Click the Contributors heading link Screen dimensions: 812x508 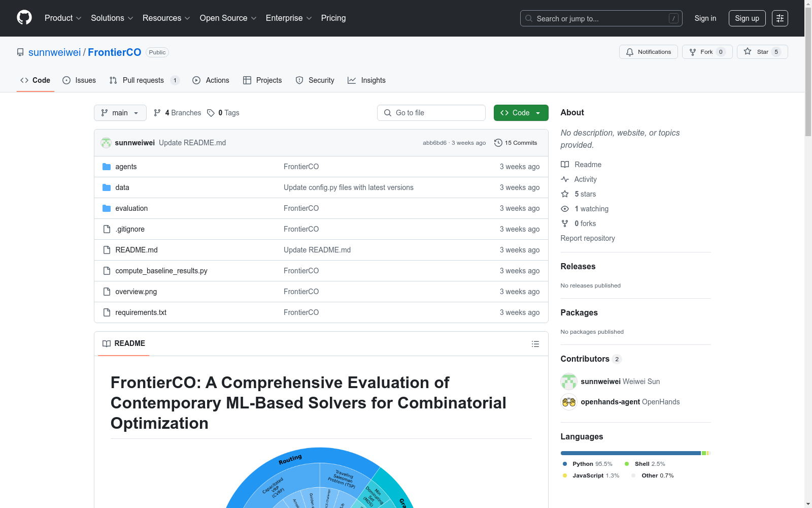tap(591, 359)
